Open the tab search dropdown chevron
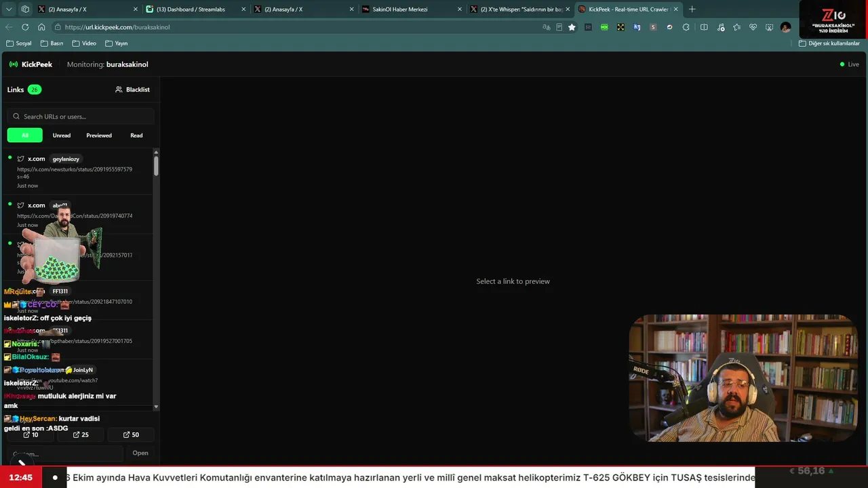 (9, 9)
